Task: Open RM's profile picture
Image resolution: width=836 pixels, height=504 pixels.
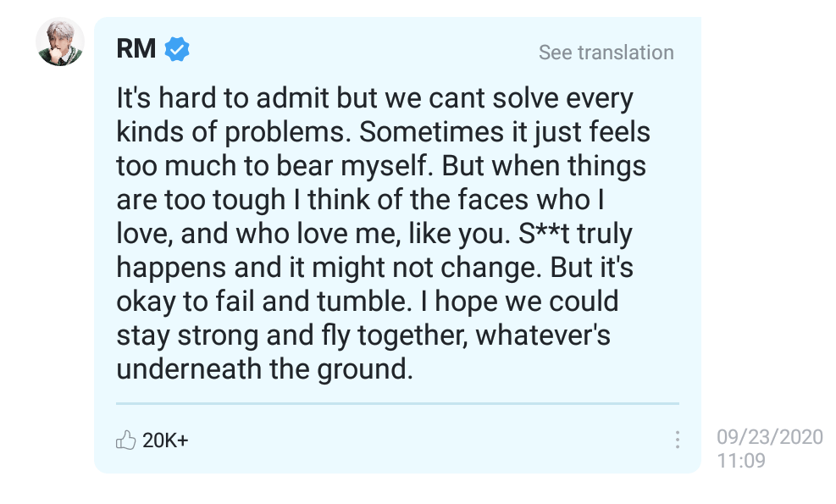Action: pyautogui.click(x=60, y=42)
